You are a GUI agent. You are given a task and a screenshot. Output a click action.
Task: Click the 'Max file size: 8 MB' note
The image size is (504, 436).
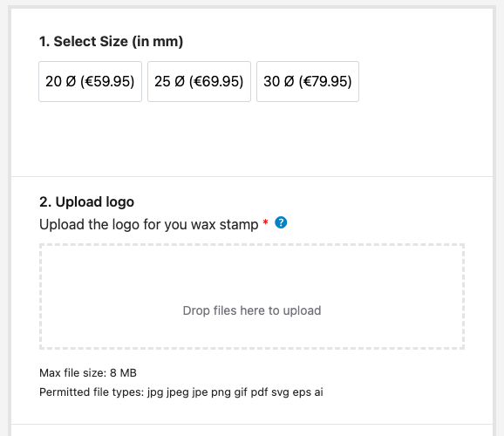(x=88, y=373)
